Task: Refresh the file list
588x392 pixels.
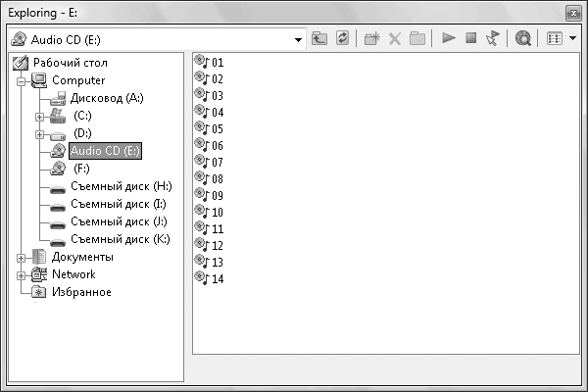Action: point(342,38)
